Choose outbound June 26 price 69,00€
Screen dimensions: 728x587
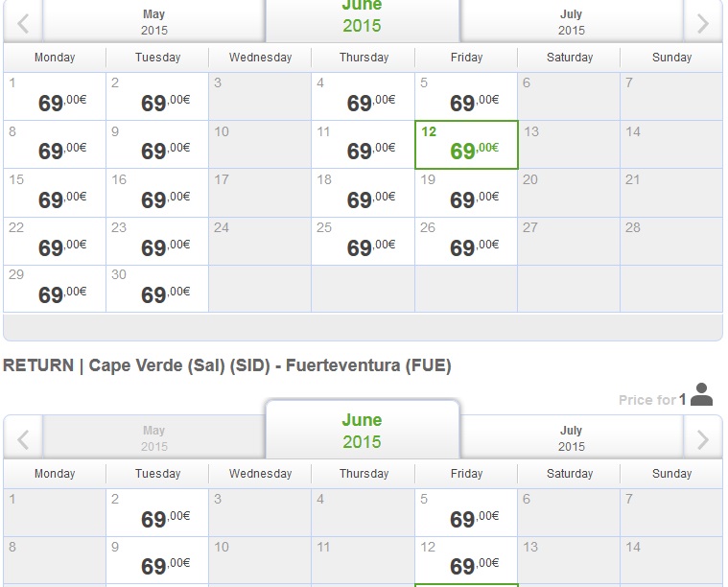(466, 242)
